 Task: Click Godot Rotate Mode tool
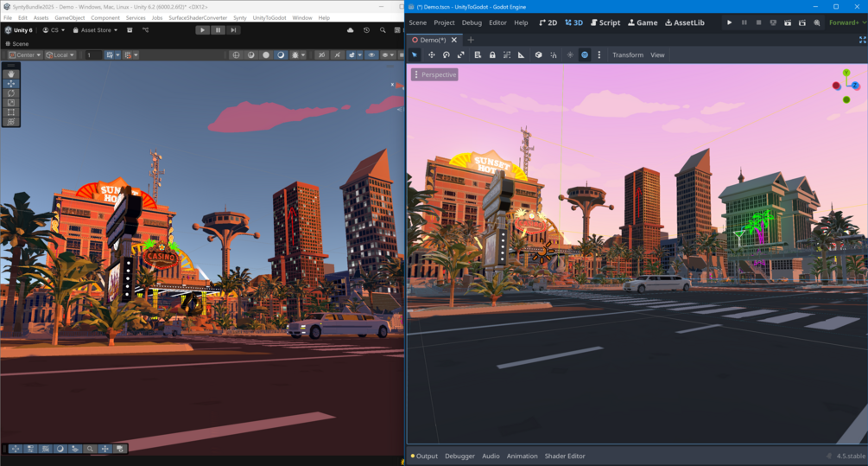447,54
